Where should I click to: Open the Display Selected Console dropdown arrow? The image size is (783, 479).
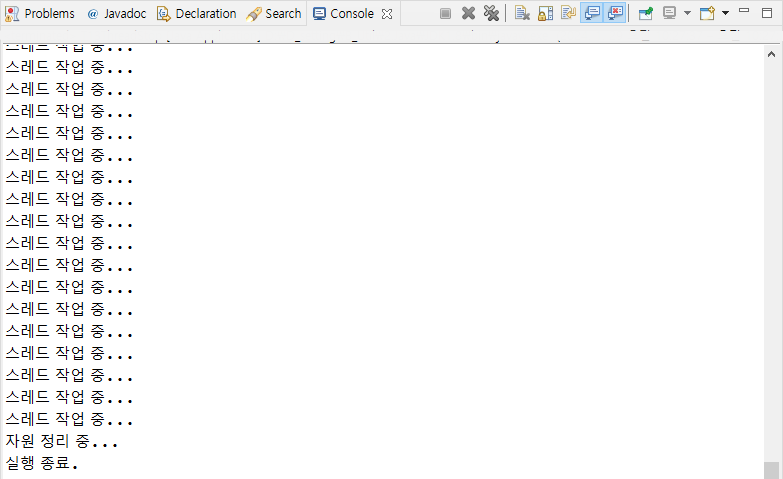tap(687, 13)
